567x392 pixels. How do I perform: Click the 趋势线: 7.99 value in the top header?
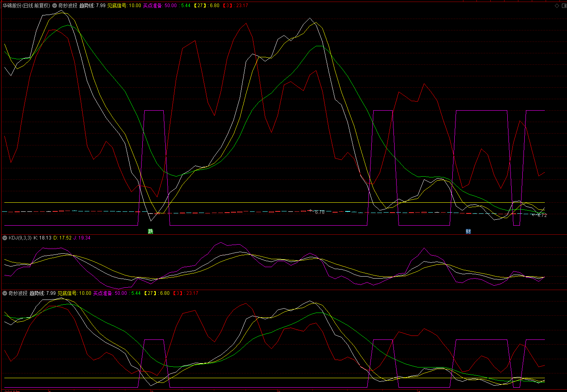pyautogui.click(x=93, y=6)
